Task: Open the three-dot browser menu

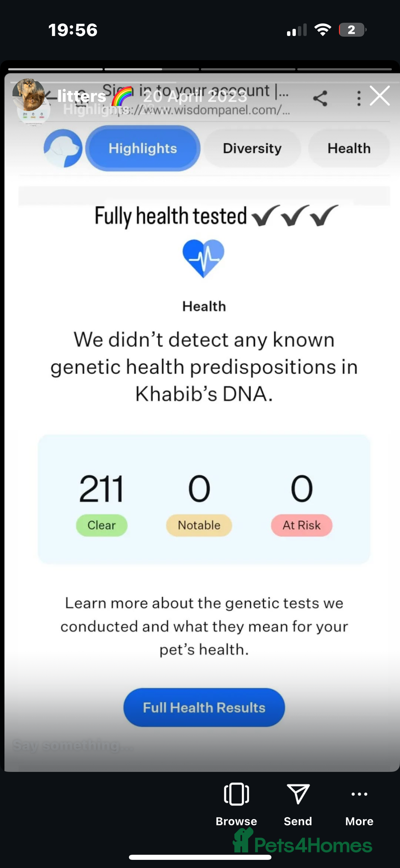Action: click(359, 98)
